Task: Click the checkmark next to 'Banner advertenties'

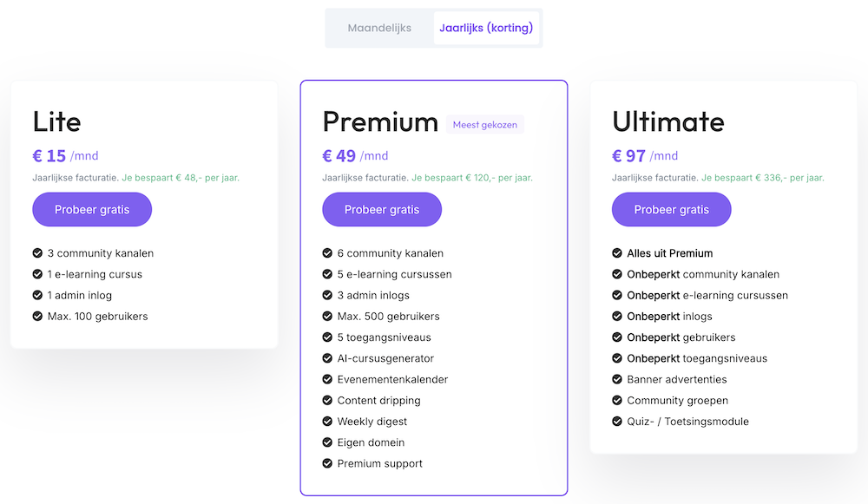Action: (x=615, y=379)
